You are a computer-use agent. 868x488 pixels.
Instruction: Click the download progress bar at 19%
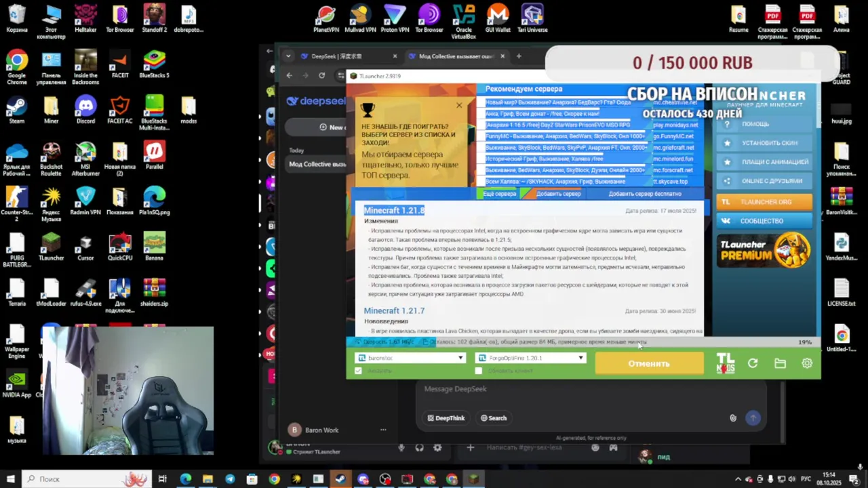583,342
